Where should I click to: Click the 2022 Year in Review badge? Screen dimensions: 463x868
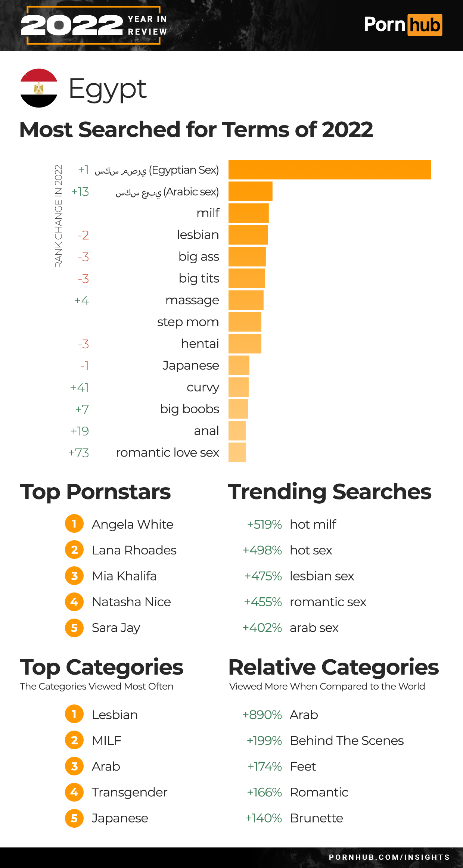(94, 25)
